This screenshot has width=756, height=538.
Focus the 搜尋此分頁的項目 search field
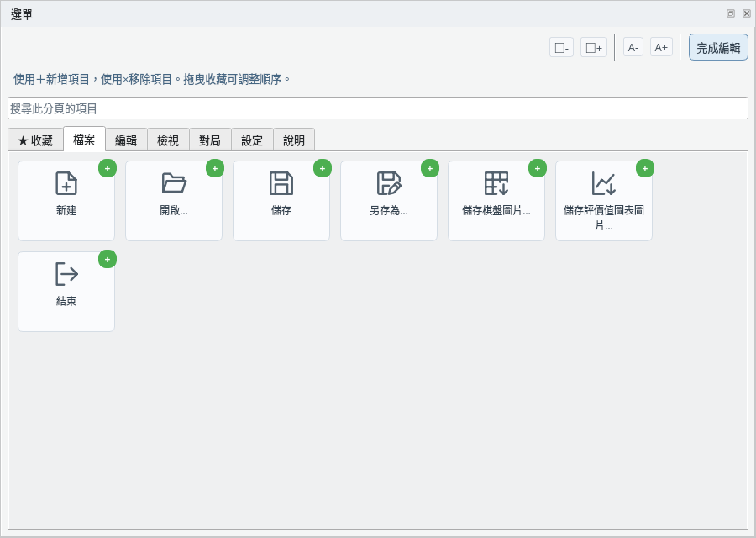pos(378,108)
